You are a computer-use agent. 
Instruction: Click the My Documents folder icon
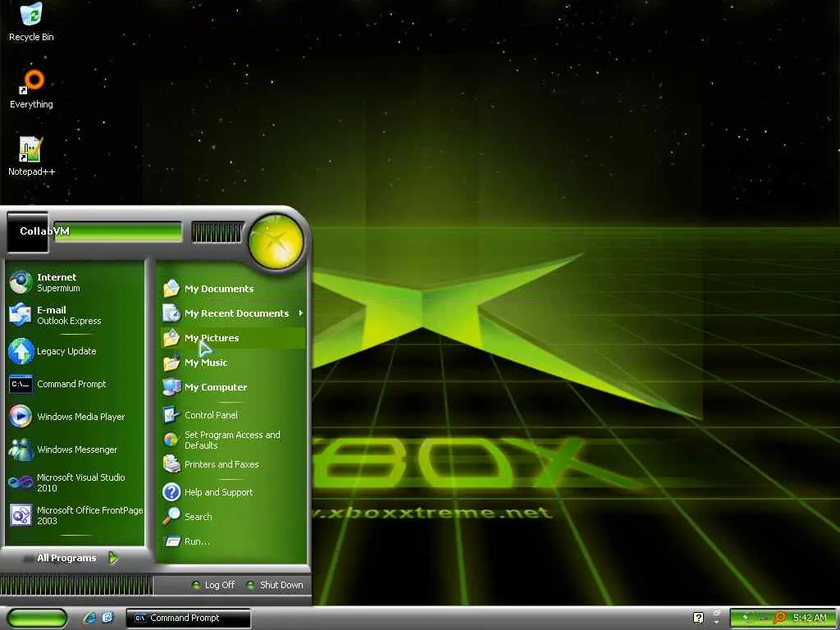point(171,289)
